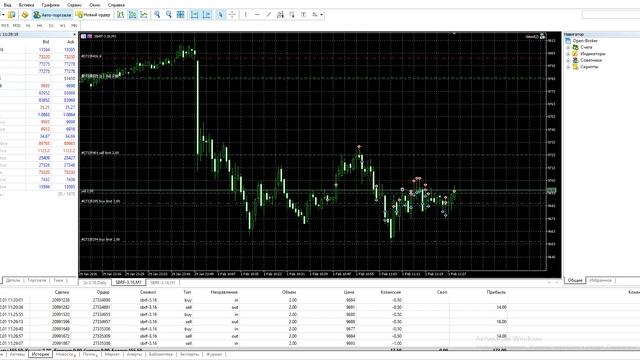
Task: Open the SBRF-3.16,M1 chart tab
Action: 128,282
